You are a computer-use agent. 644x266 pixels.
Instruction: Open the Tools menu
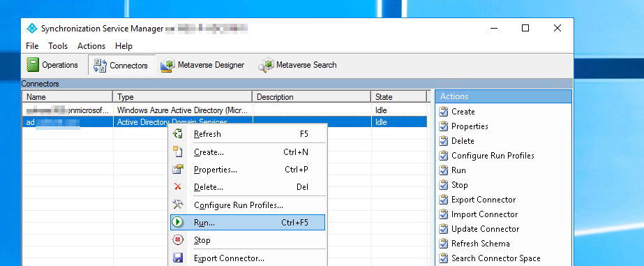(x=58, y=46)
